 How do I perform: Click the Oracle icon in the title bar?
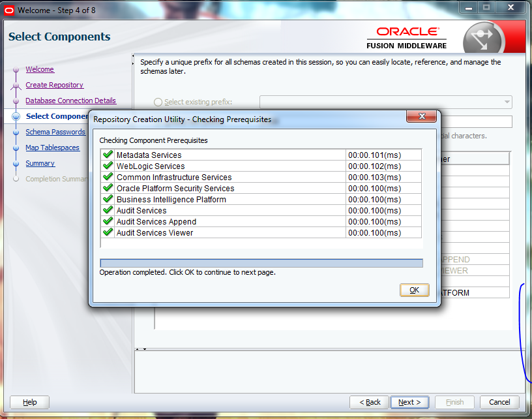[x=9, y=10]
